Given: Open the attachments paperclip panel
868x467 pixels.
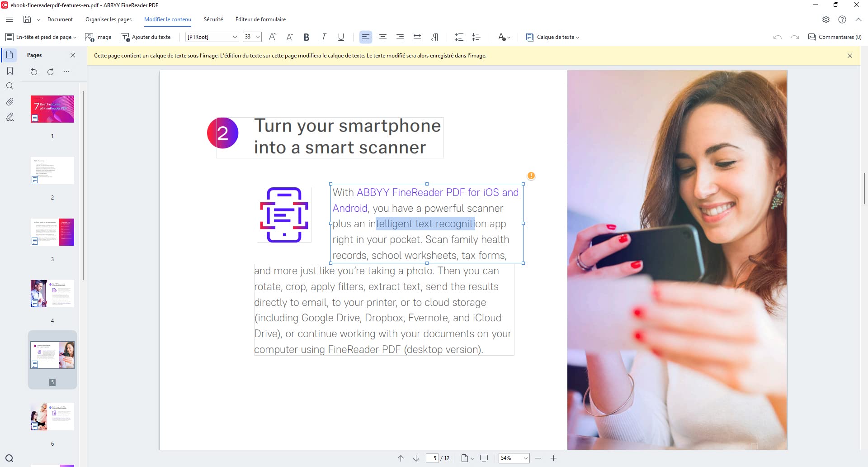Looking at the screenshot, I should (9, 102).
